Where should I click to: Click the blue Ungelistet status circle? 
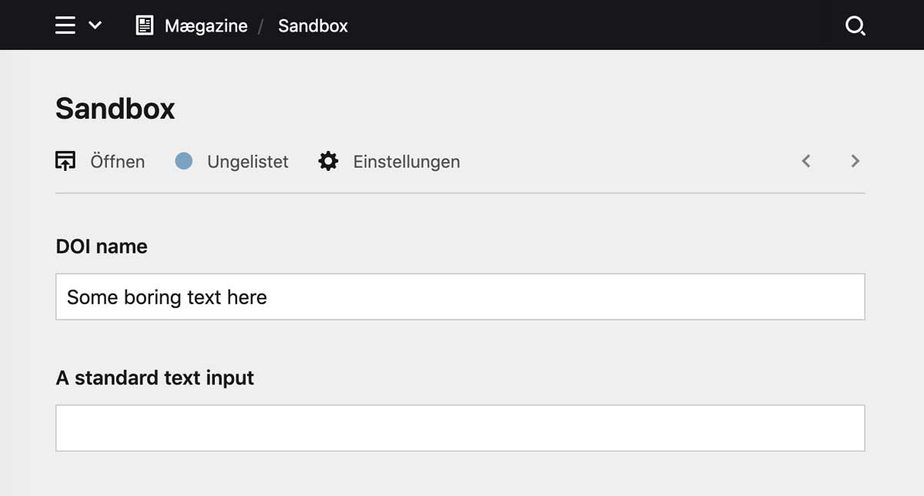click(x=183, y=161)
